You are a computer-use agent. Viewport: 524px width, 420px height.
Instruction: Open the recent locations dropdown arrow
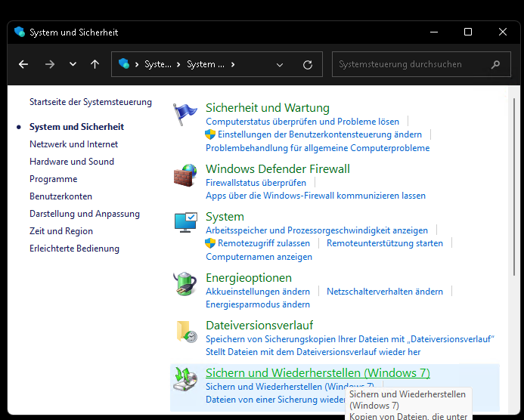pos(73,64)
